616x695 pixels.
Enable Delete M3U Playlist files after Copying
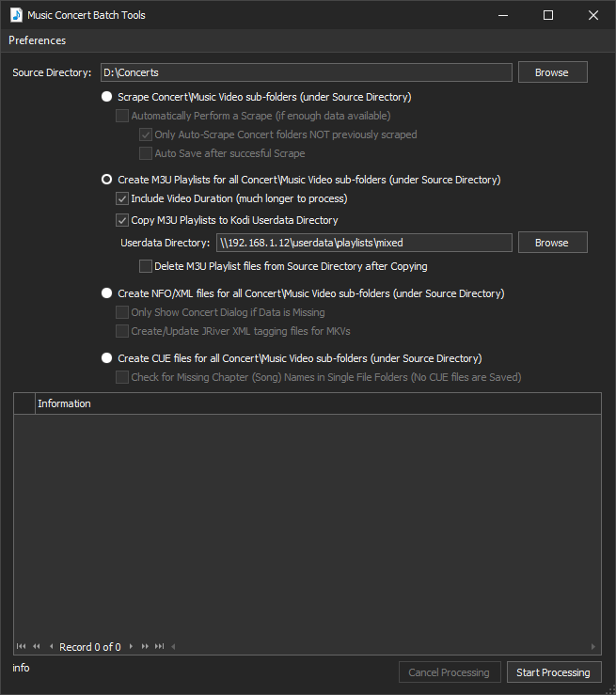pos(145,266)
